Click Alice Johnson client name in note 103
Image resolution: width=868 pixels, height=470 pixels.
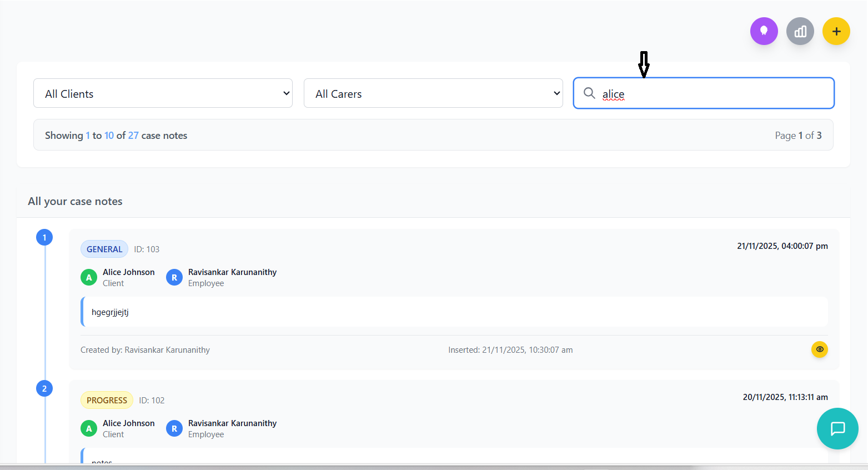click(129, 272)
